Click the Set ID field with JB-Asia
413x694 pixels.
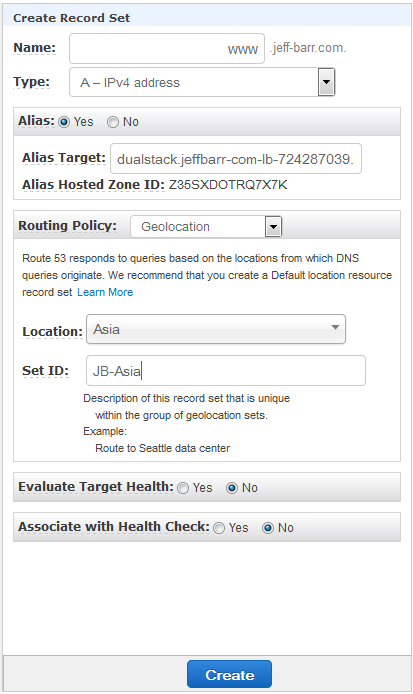tap(226, 370)
